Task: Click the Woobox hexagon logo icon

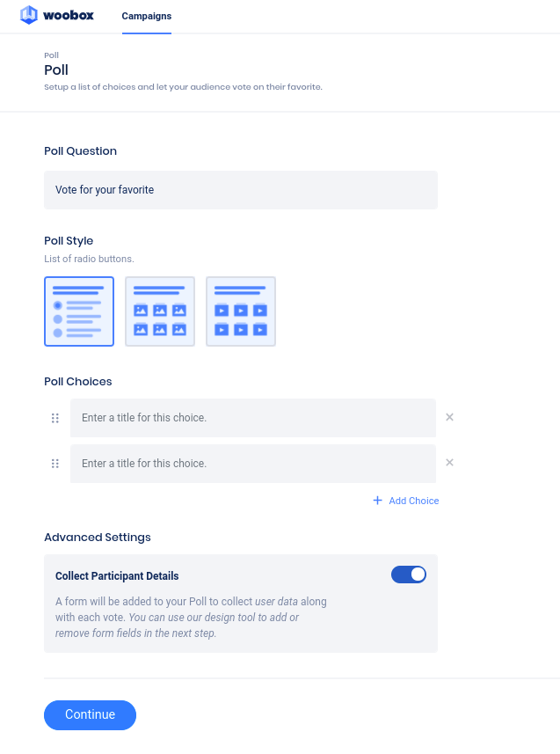Action: 30,15
